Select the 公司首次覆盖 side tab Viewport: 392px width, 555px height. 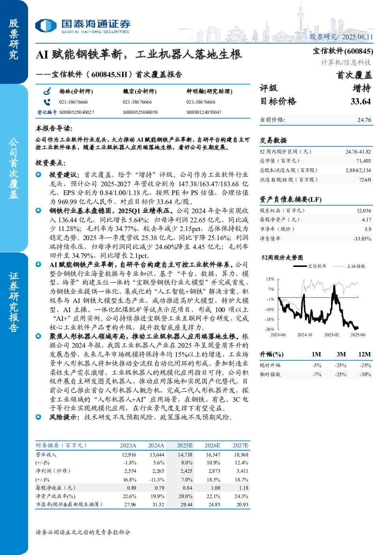point(14,168)
